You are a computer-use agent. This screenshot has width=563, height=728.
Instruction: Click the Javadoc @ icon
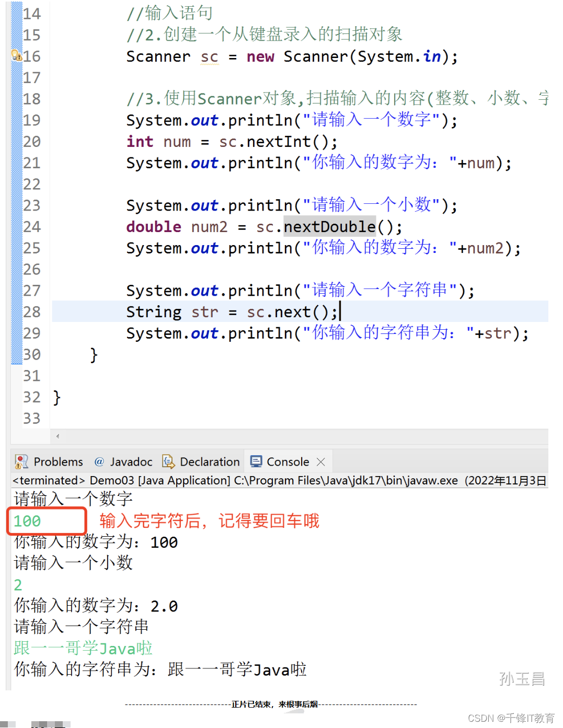[99, 461]
